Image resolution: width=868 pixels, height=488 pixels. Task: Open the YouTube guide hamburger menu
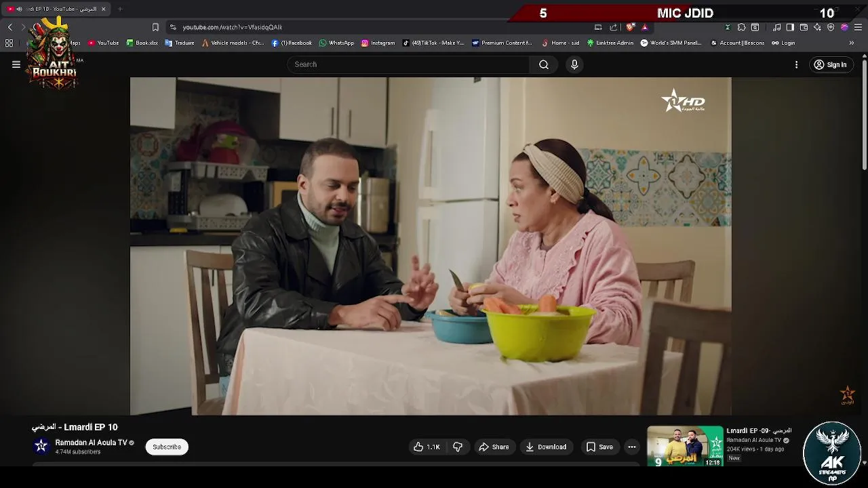(16, 64)
